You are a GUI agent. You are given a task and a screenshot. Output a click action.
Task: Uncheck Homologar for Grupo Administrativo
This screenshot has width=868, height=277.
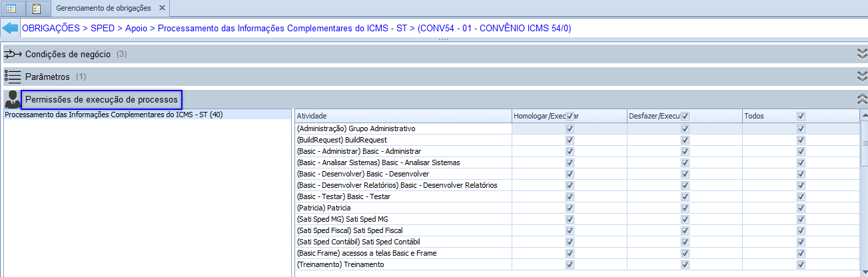pos(570,129)
